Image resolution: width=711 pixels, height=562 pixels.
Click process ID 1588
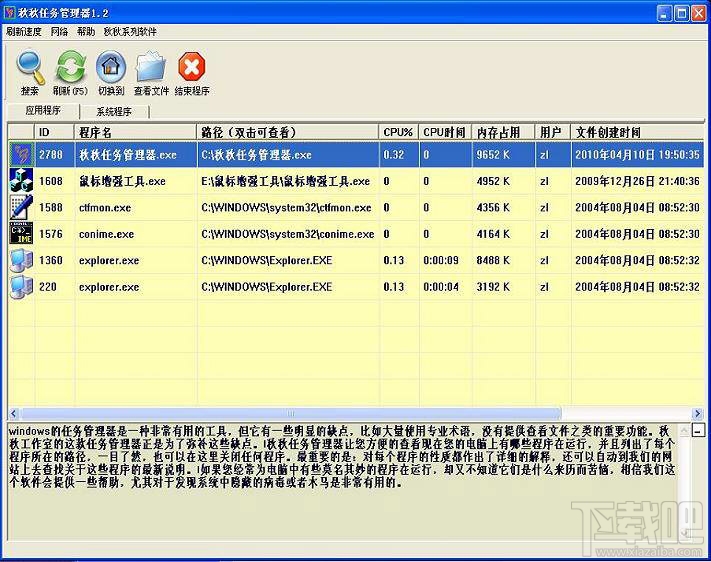pyautogui.click(x=50, y=208)
